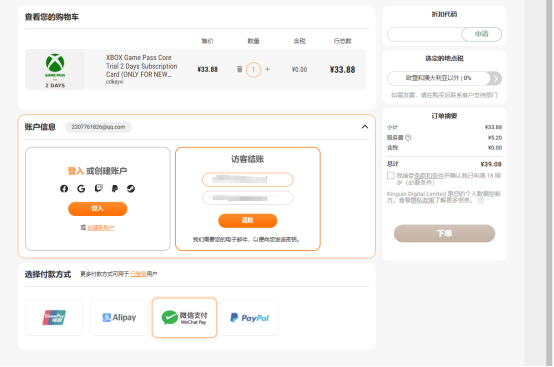Collapse the 账户信息 section chevron
Viewport: 554px width, 367px height.
(x=365, y=127)
